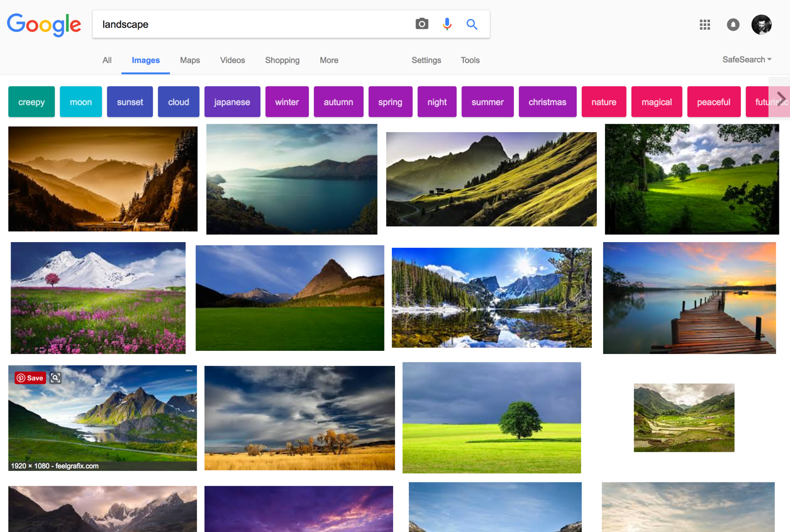Click the Google logo
Image resolution: width=790 pixels, height=532 pixels.
tap(44, 25)
